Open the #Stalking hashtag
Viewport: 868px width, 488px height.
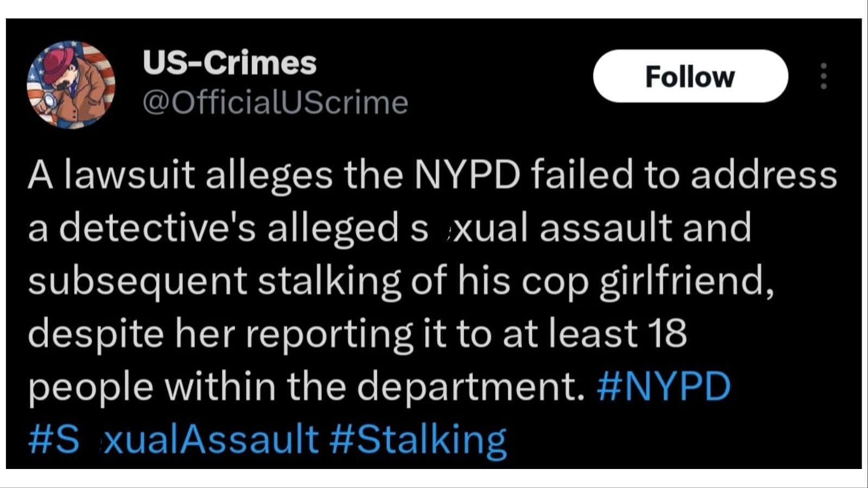click(417, 439)
